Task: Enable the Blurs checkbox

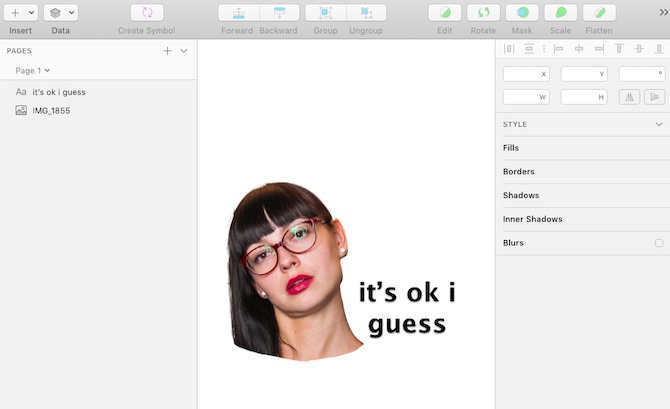Action: click(659, 243)
